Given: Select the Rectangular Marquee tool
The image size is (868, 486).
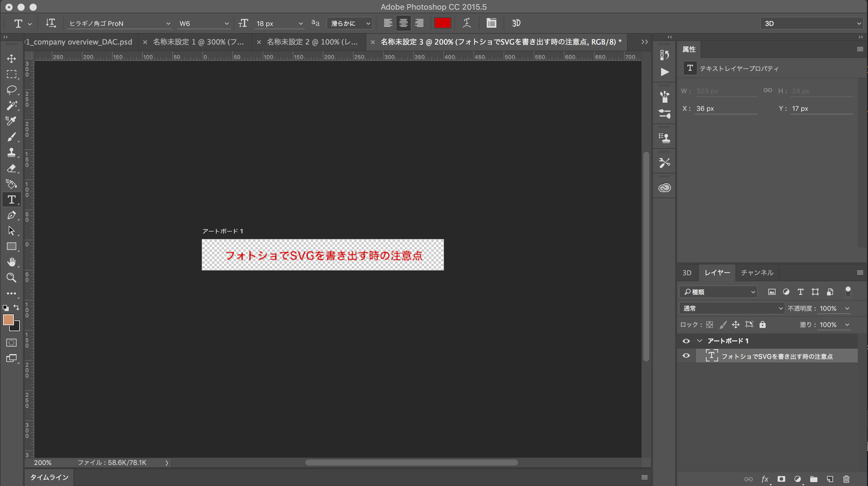Looking at the screenshot, I should tap(11, 74).
